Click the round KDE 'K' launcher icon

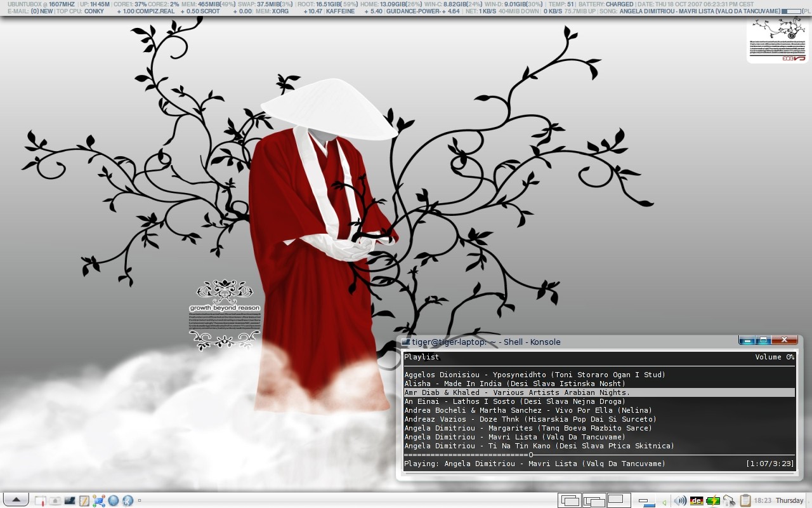[128, 500]
